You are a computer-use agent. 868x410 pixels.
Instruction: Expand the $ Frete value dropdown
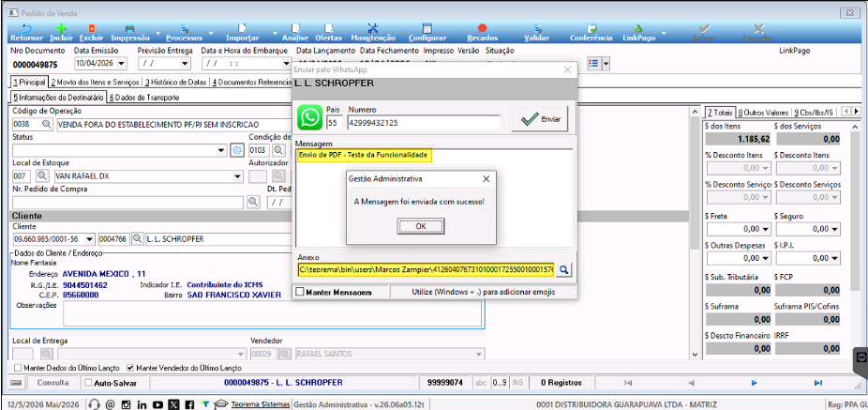[x=766, y=228]
